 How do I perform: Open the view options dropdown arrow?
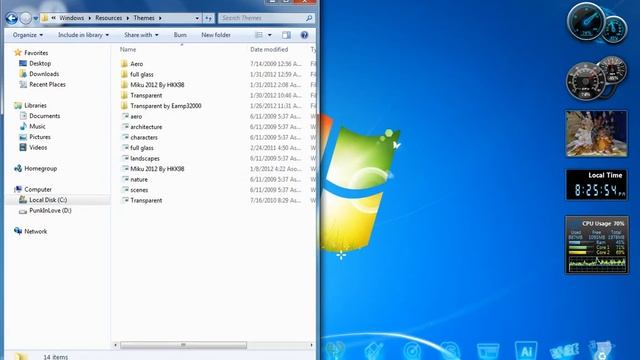[269, 35]
